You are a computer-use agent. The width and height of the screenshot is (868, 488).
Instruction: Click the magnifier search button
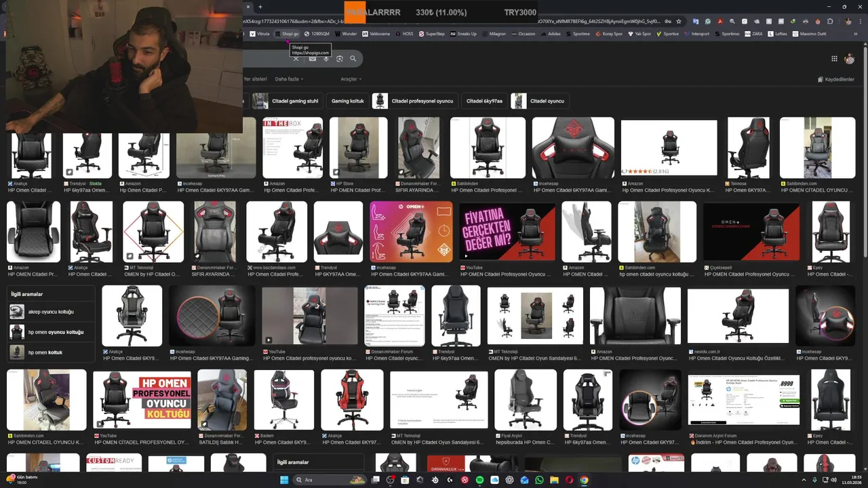click(x=353, y=59)
